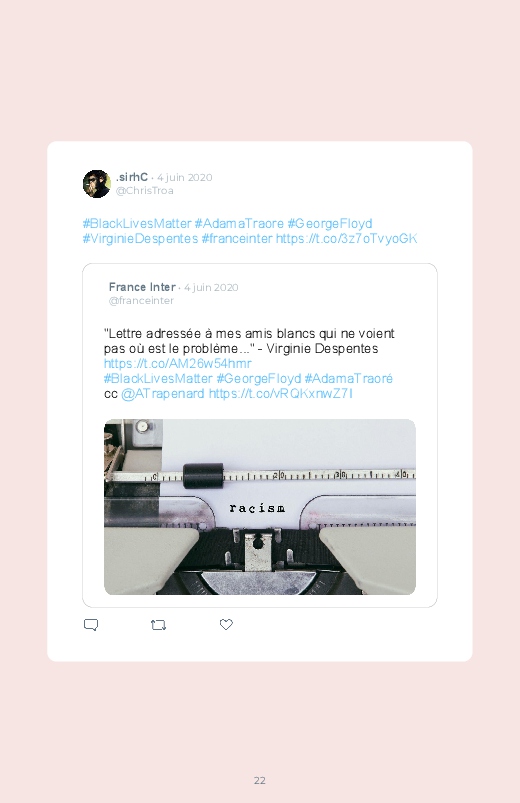Open the #VirginieDespentes hashtag
This screenshot has height=803, width=520.
click(x=140, y=239)
